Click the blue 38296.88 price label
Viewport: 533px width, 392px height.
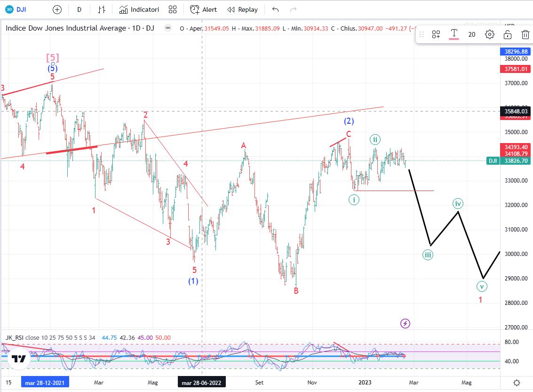click(516, 52)
